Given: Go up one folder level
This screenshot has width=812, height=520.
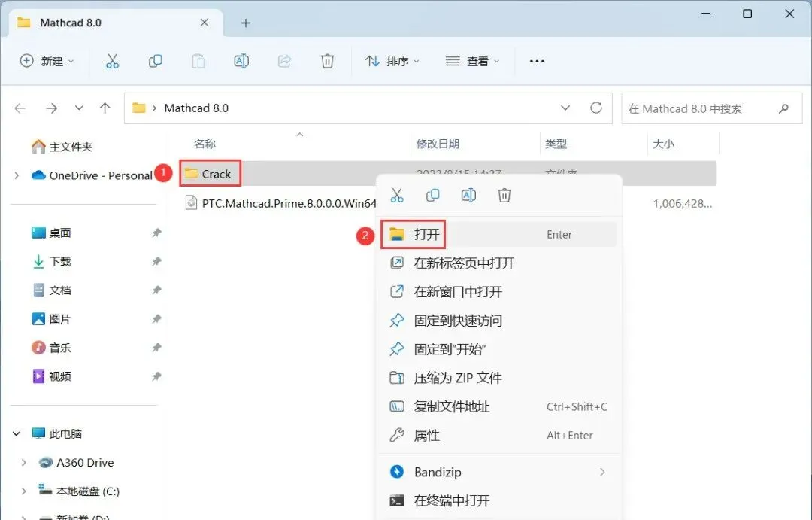Looking at the screenshot, I should pos(105,108).
